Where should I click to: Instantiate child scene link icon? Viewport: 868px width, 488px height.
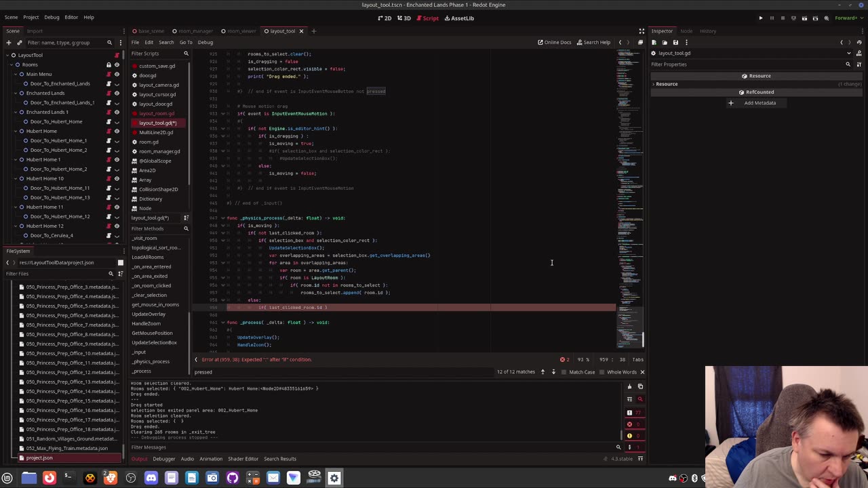click(x=19, y=43)
